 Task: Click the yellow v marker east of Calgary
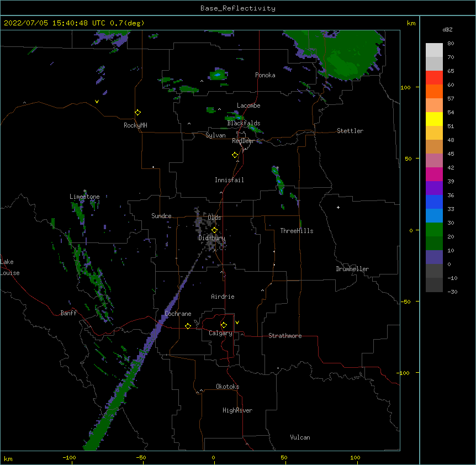237,323
